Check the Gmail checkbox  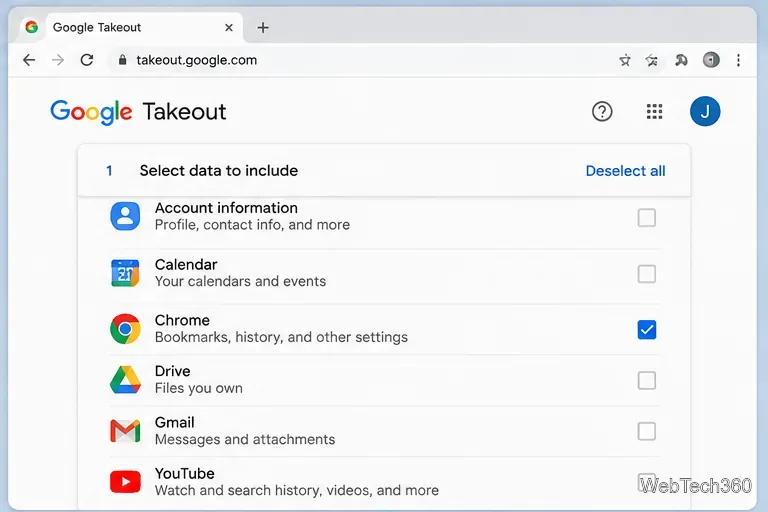[647, 432]
